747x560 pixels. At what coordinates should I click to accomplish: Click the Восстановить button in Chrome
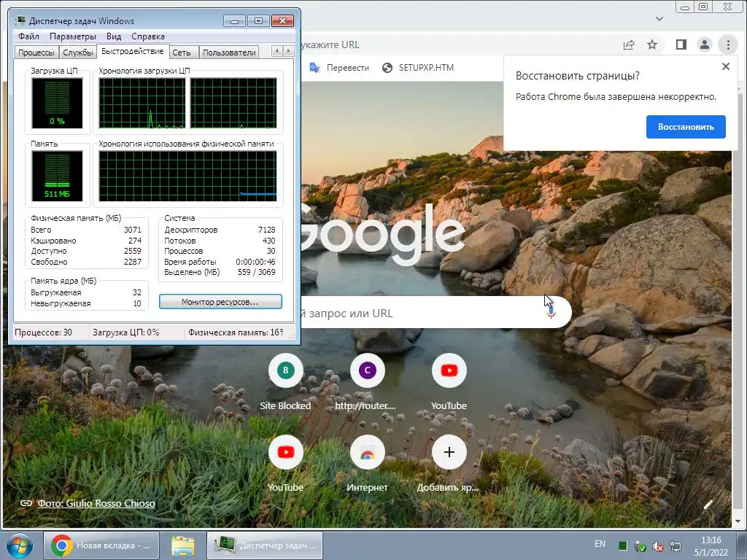(x=686, y=127)
